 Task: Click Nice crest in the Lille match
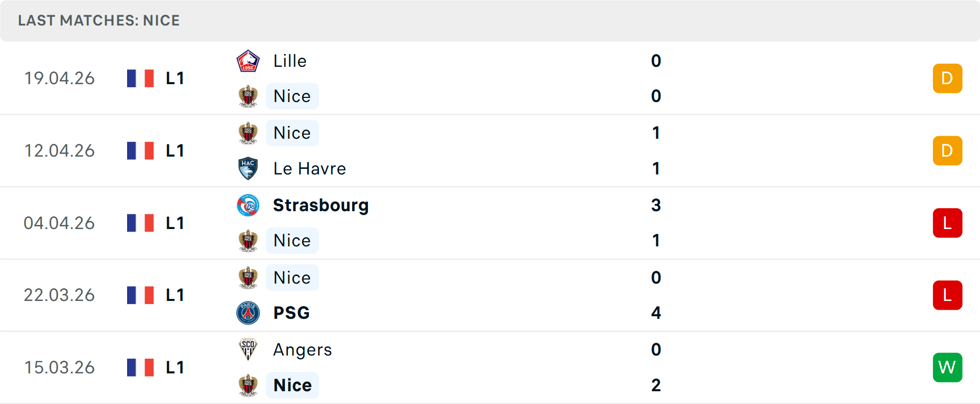(x=248, y=96)
